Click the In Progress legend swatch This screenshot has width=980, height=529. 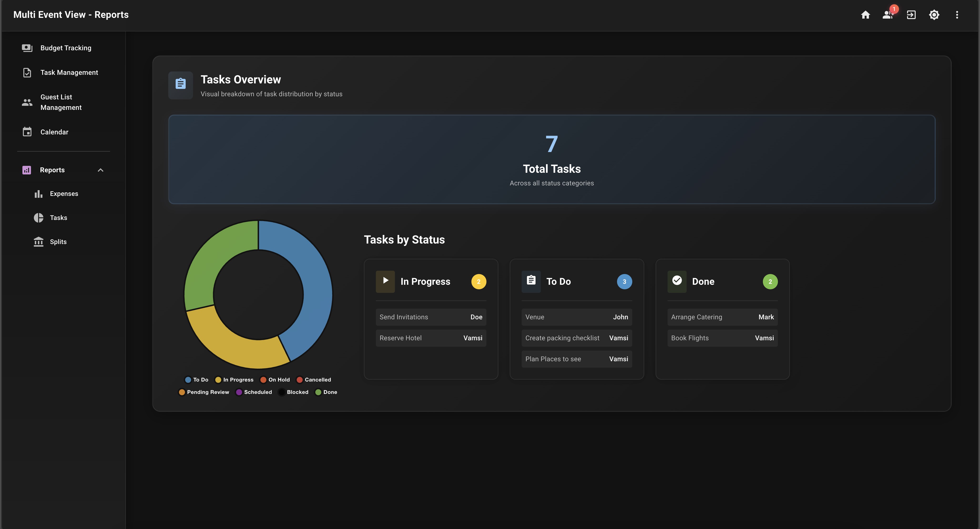(x=218, y=380)
